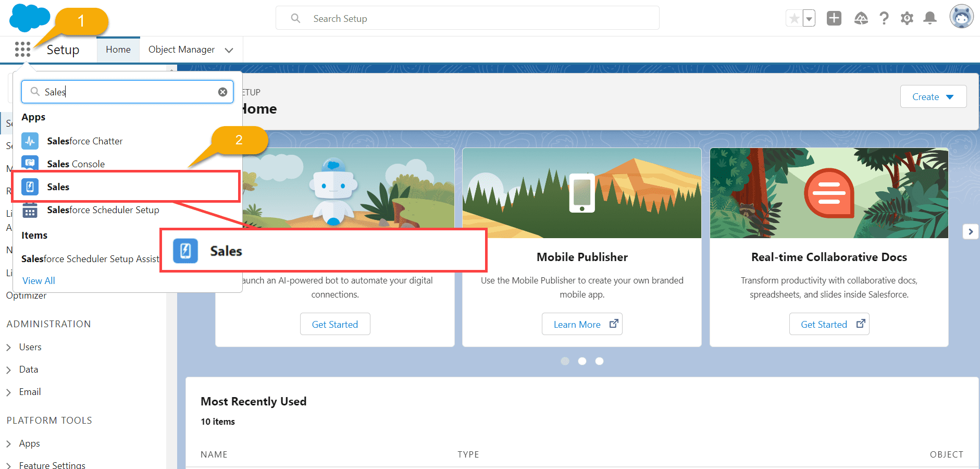Open the favorites list dropdown arrow
Viewport: 980px width, 469px height.
pyautogui.click(x=808, y=18)
